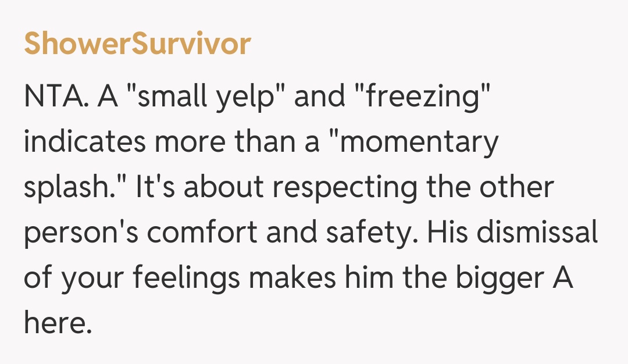Click the final word "here."
This screenshot has height=364, width=628.
pyautogui.click(x=58, y=323)
